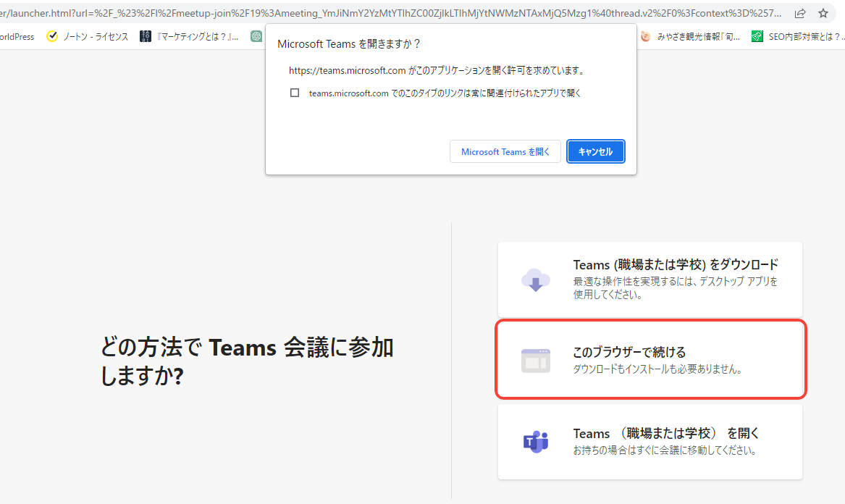Viewport: 845px width, 504px height.
Task: Open the WordPress bookmark
Action: [x=17, y=37]
